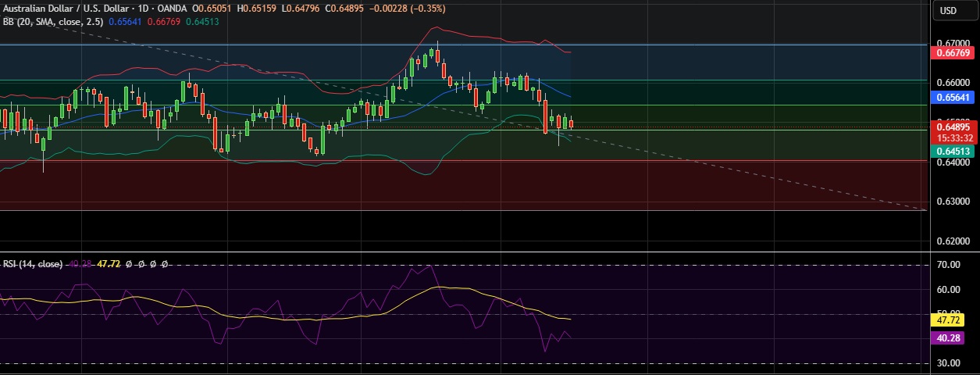Open the USD currency selector
The width and height of the screenshot is (980, 375).
(948, 10)
